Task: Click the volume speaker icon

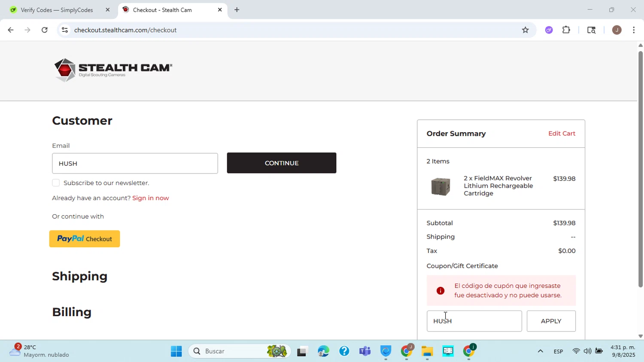Action: [x=587, y=351]
